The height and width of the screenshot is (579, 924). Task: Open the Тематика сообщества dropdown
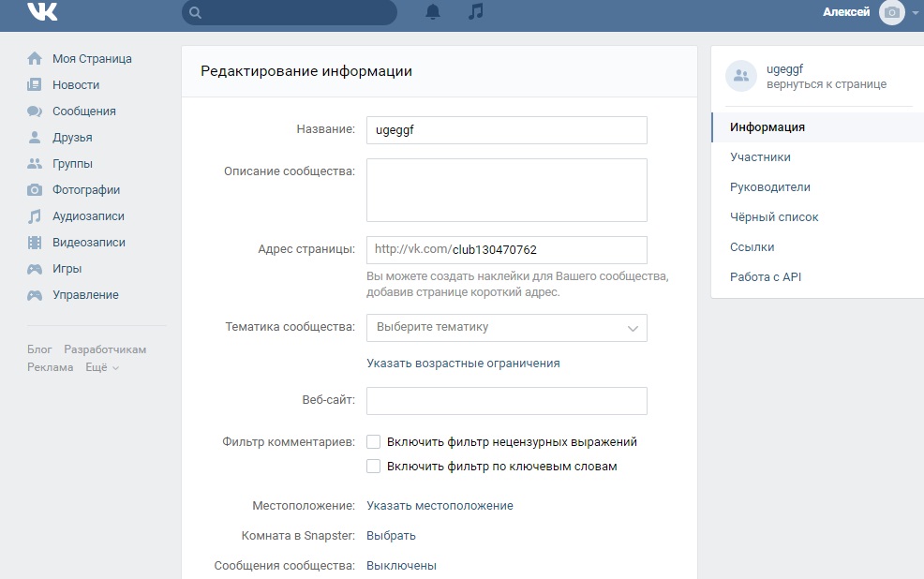click(x=506, y=328)
